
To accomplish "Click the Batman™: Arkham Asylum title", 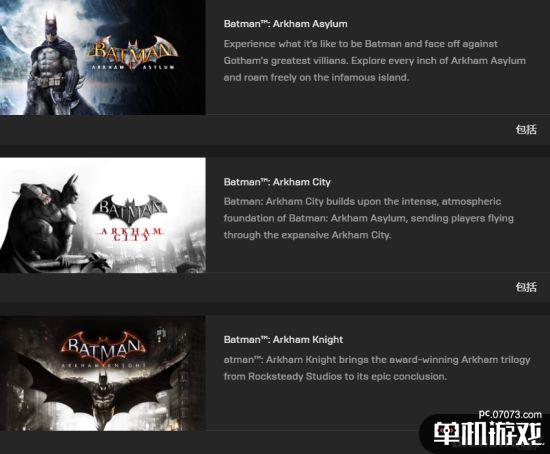I will point(286,24).
